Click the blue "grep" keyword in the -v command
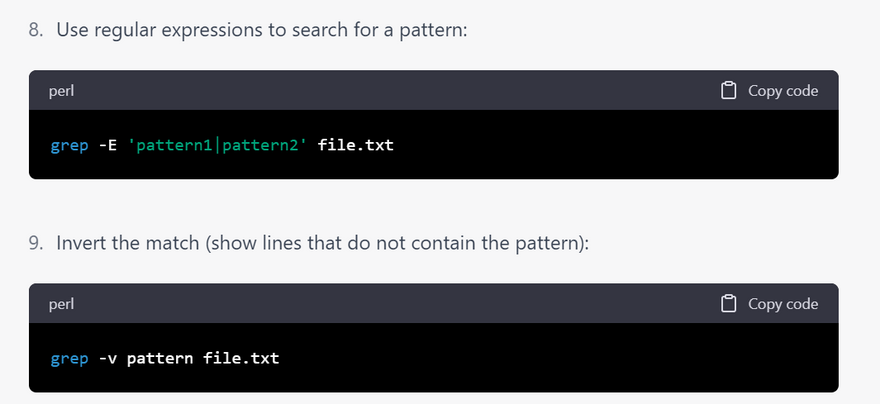 click(x=69, y=357)
